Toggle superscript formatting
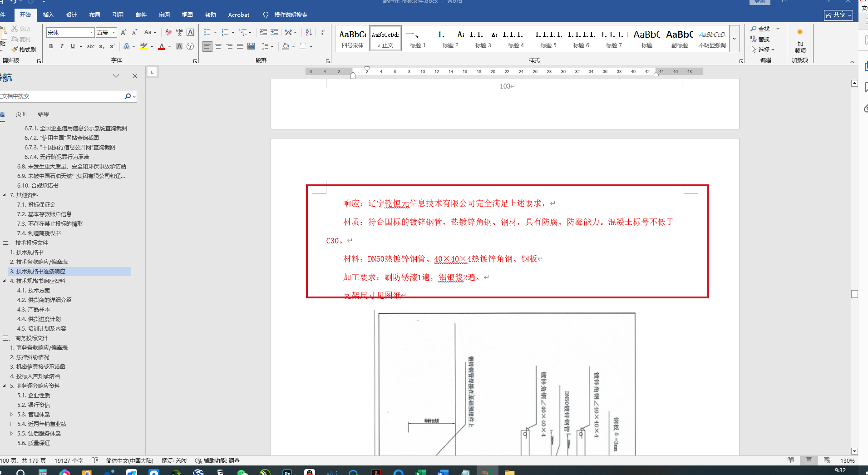868x475 pixels. 113,46
